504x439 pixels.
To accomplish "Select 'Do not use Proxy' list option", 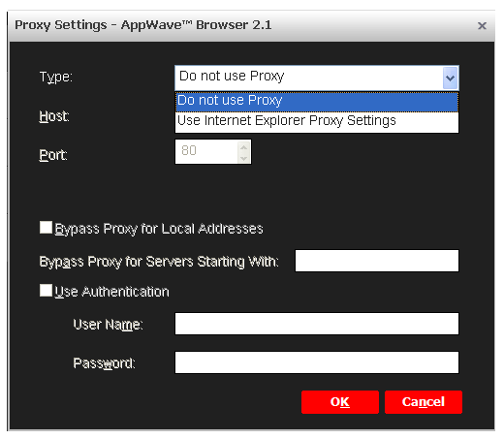I will 317,102.
